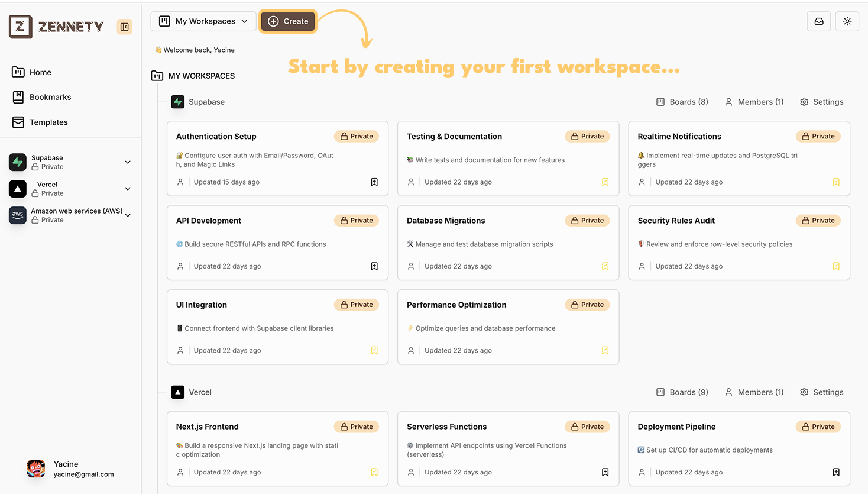Open Supabase Members (1) link
Viewport: 868px width, 494px height.
pyautogui.click(x=754, y=102)
